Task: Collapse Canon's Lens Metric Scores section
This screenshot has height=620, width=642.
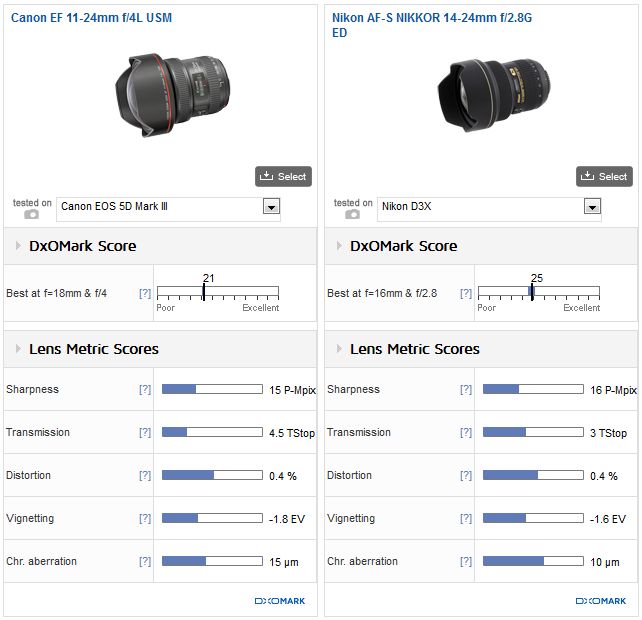Action: 18,349
